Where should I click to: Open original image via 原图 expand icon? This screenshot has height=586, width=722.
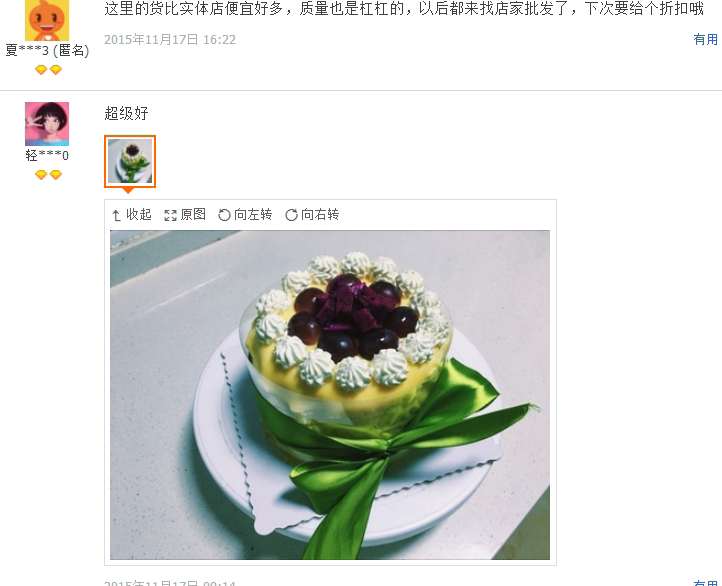170,215
